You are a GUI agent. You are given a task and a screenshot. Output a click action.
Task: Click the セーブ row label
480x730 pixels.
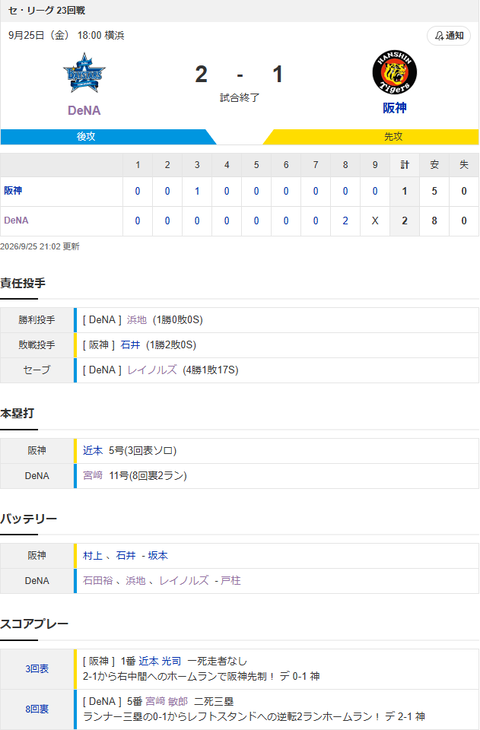point(37,370)
